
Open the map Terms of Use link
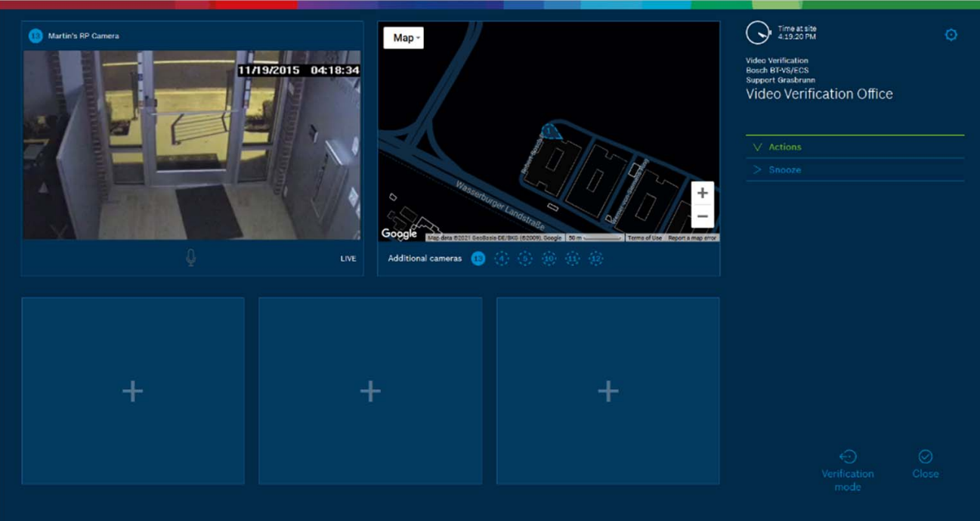click(x=645, y=237)
